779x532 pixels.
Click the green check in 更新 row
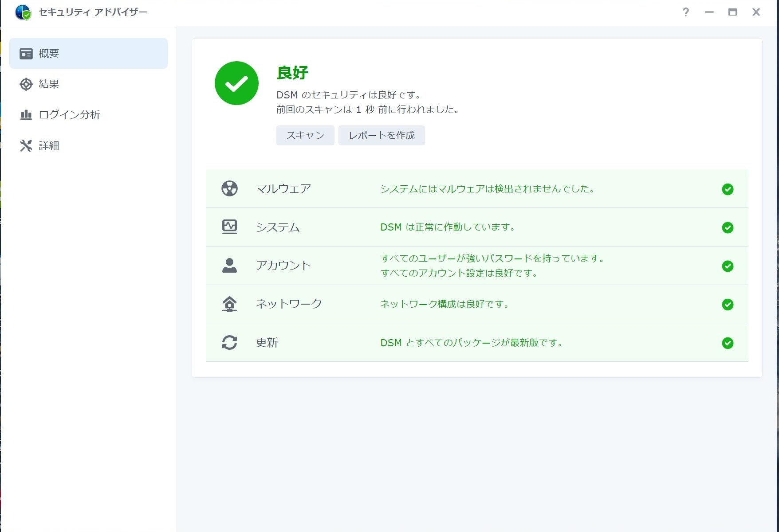click(728, 343)
